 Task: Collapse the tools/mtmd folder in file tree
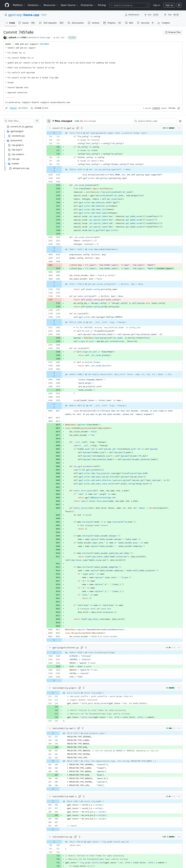(5, 140)
